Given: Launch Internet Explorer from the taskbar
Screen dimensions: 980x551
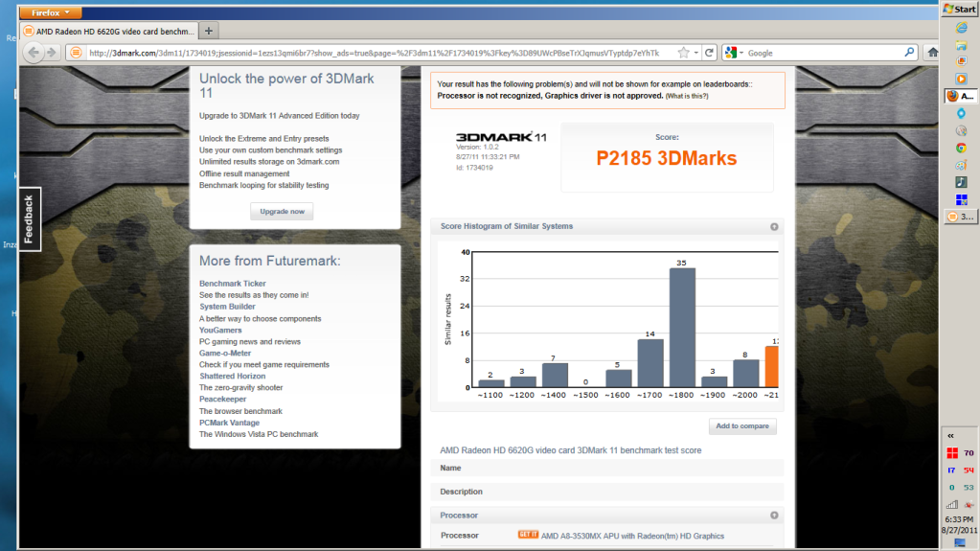Looking at the screenshot, I should pos(961,28).
